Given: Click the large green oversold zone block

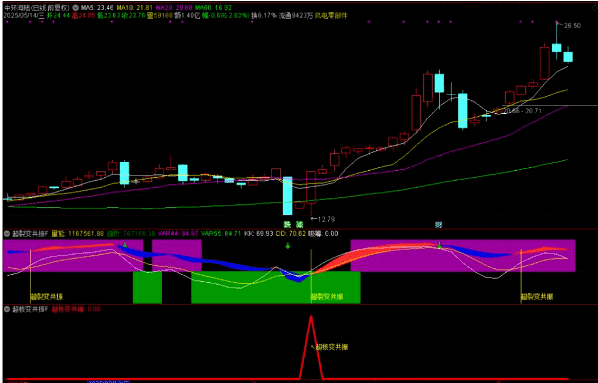Looking at the screenshot, I should coord(276,287).
